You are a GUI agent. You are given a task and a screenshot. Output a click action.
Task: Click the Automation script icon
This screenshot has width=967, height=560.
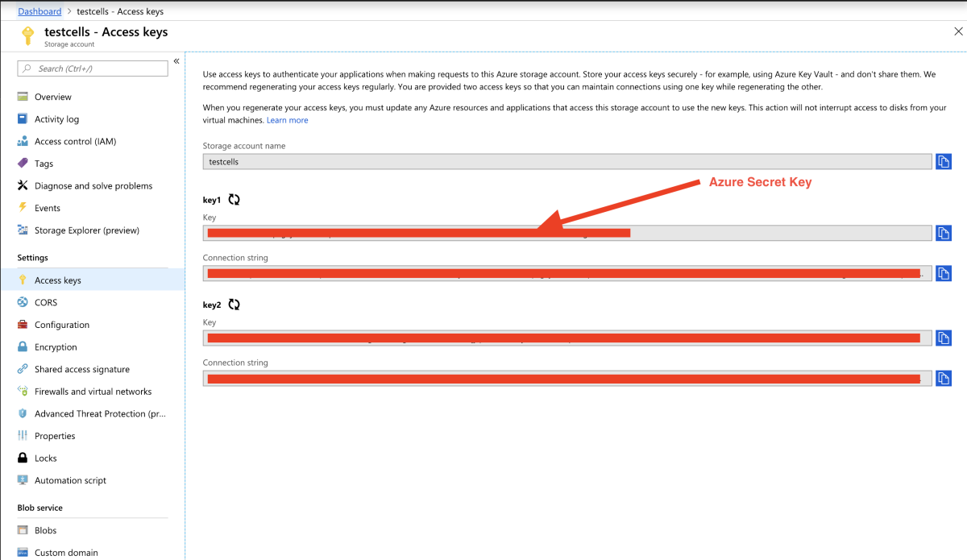coord(23,480)
